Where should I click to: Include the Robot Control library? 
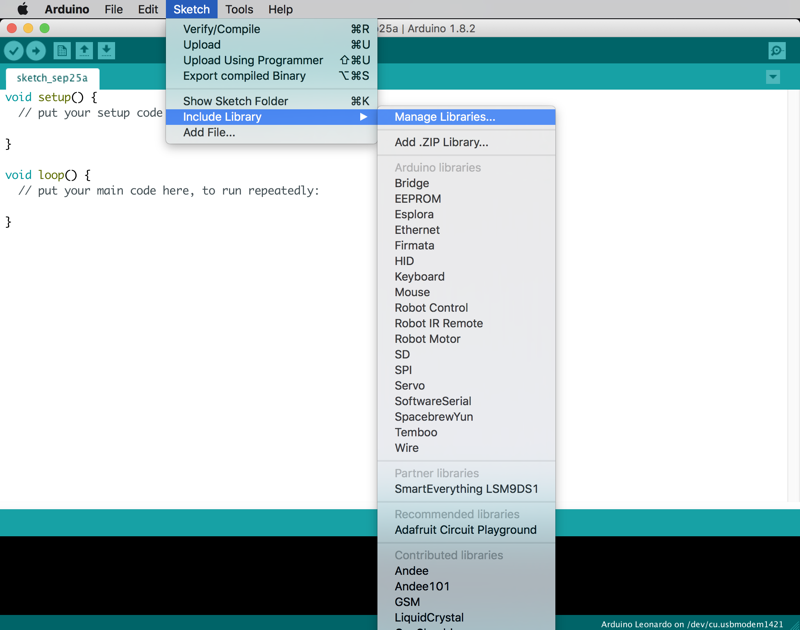(466, 308)
